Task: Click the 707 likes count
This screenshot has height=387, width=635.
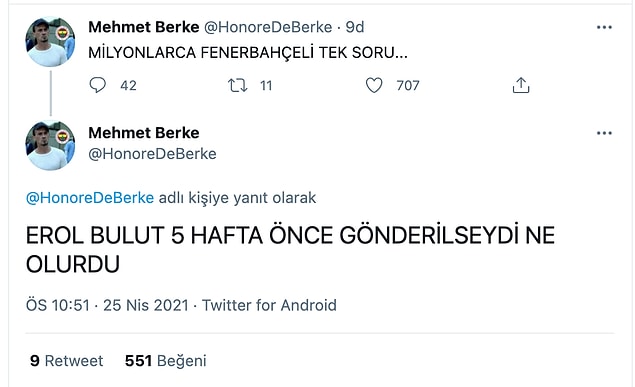Action: click(x=408, y=85)
